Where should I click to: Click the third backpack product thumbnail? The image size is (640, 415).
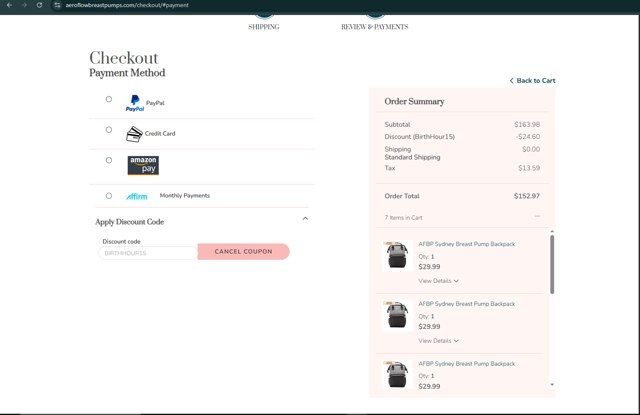[397, 375]
